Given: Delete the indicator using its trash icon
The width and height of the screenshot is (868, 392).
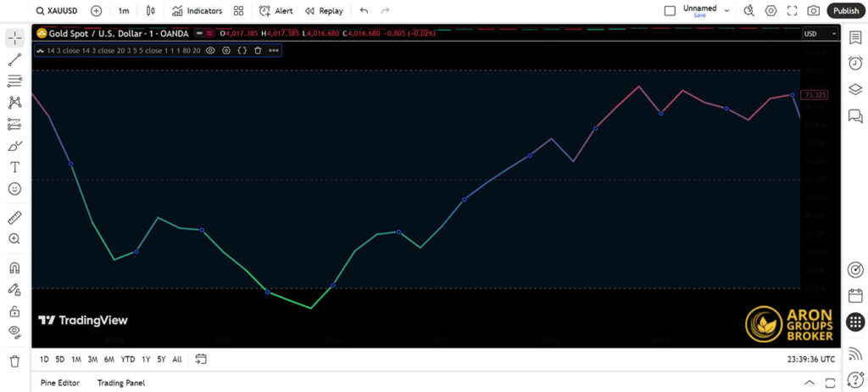Looking at the screenshot, I should pyautogui.click(x=258, y=51).
